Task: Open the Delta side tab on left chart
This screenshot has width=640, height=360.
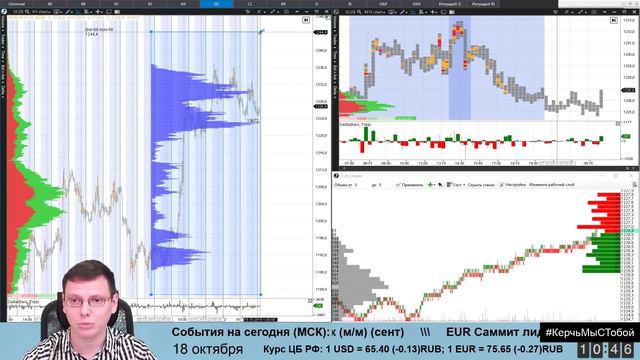Action: (x=2, y=92)
